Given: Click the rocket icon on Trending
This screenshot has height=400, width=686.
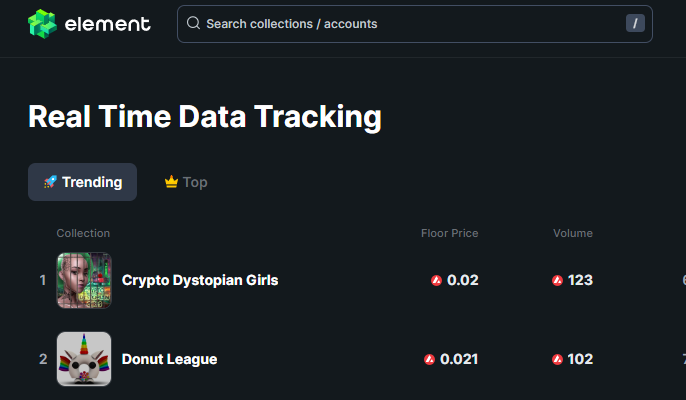Looking at the screenshot, I should 50,182.
